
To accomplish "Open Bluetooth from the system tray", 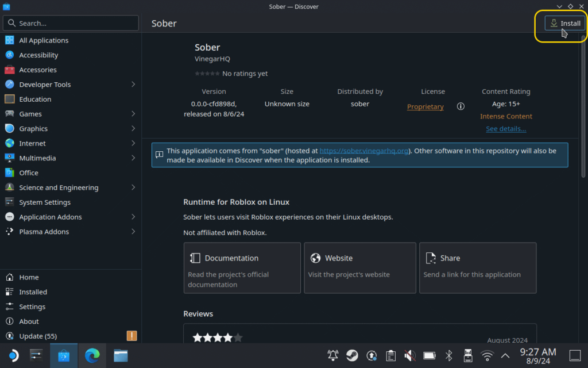I will point(450,355).
